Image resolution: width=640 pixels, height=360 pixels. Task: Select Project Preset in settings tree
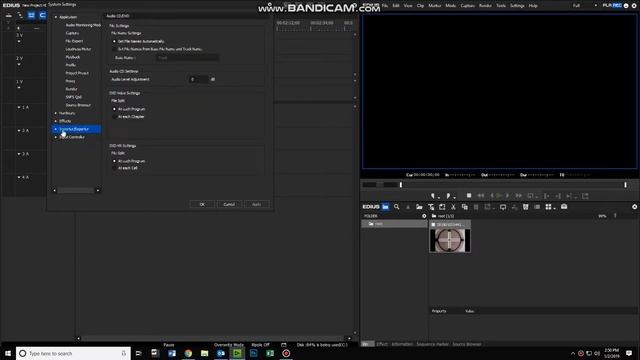[77, 73]
